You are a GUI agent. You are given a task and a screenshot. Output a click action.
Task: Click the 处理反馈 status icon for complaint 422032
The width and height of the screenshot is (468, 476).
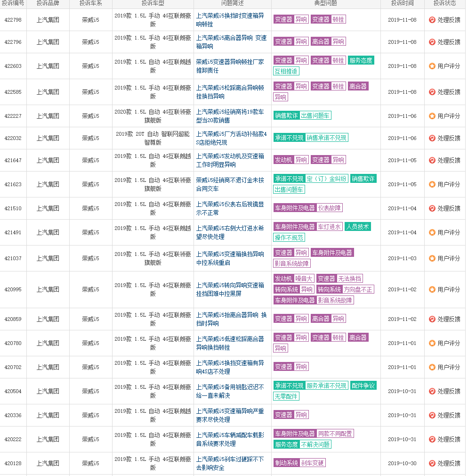click(x=432, y=138)
